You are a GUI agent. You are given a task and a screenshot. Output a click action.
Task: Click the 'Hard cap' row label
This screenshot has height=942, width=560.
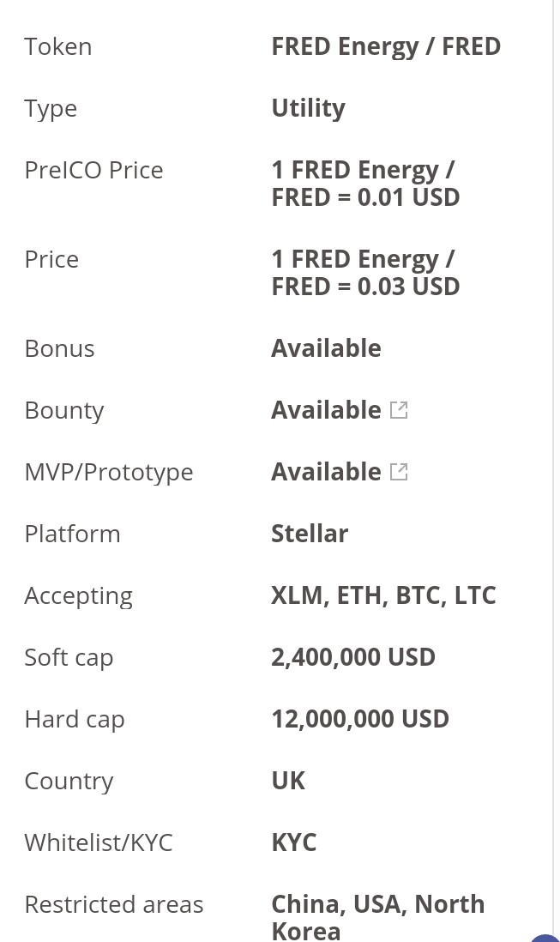point(75,720)
